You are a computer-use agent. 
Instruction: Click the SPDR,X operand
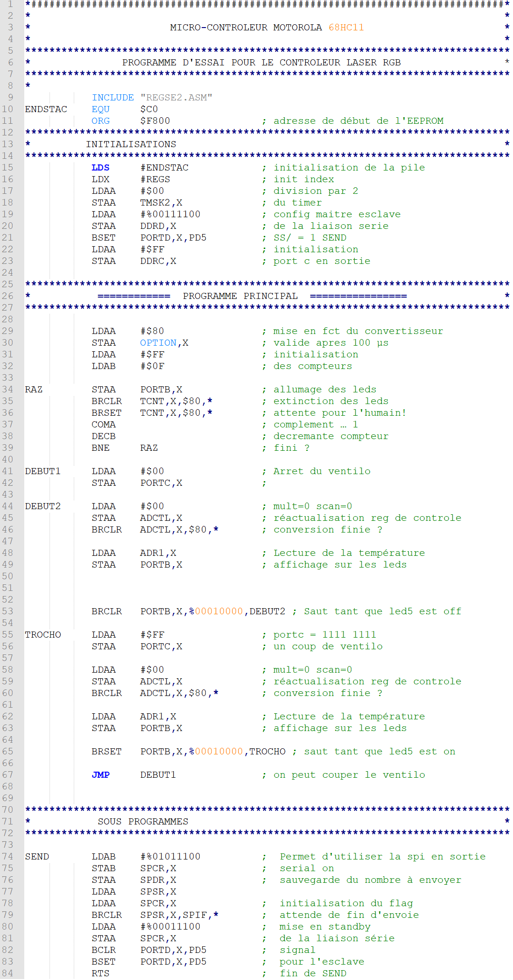pyautogui.click(x=158, y=880)
